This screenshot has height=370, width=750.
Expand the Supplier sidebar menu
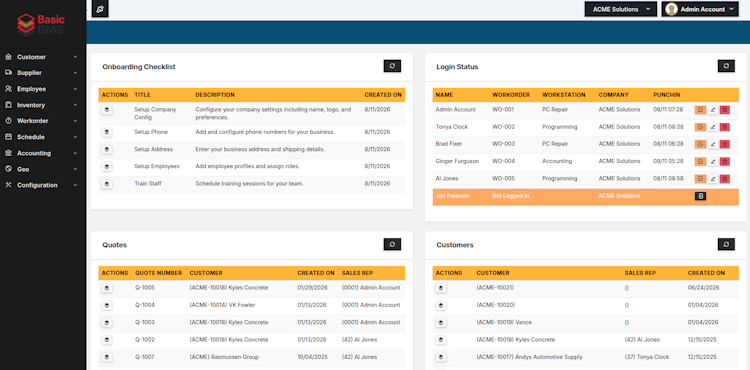pyautogui.click(x=42, y=73)
